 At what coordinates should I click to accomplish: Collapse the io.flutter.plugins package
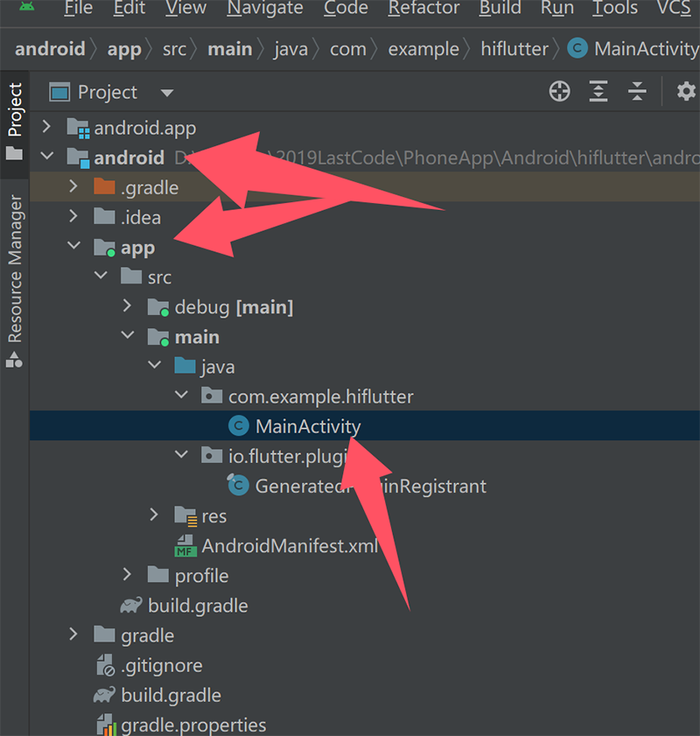[x=181, y=454]
